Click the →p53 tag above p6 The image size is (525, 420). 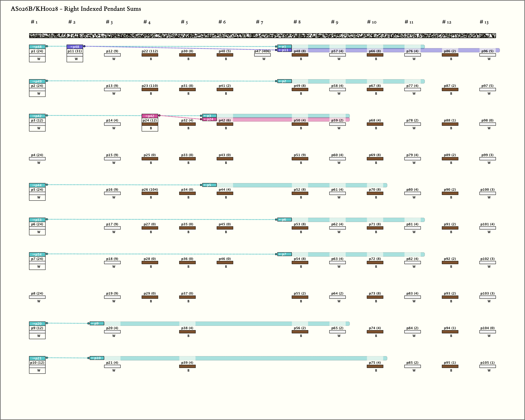point(37,220)
